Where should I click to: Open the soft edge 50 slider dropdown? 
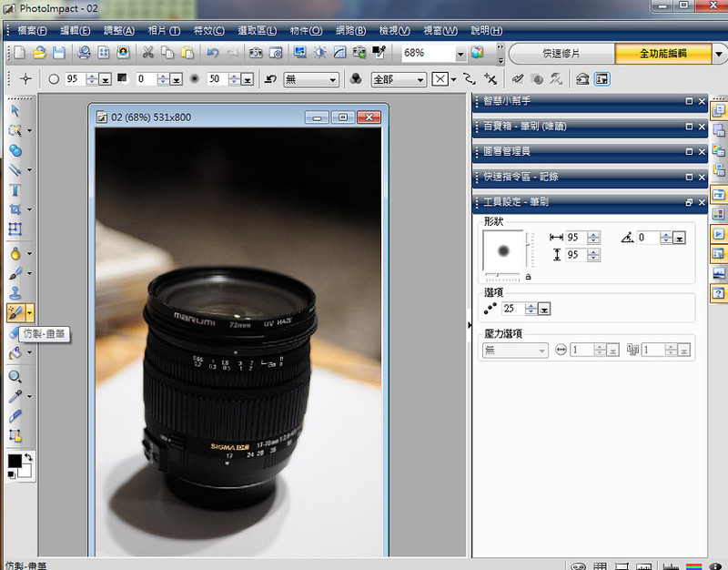coord(248,79)
